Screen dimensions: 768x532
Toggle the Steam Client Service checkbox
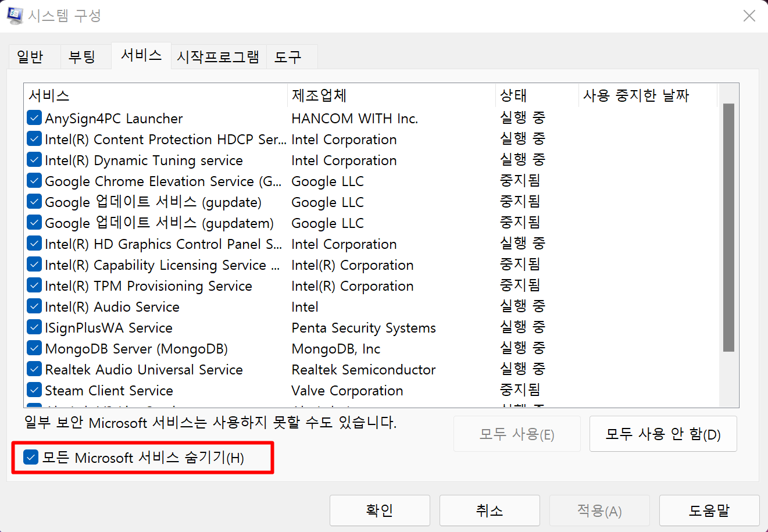[34, 390]
